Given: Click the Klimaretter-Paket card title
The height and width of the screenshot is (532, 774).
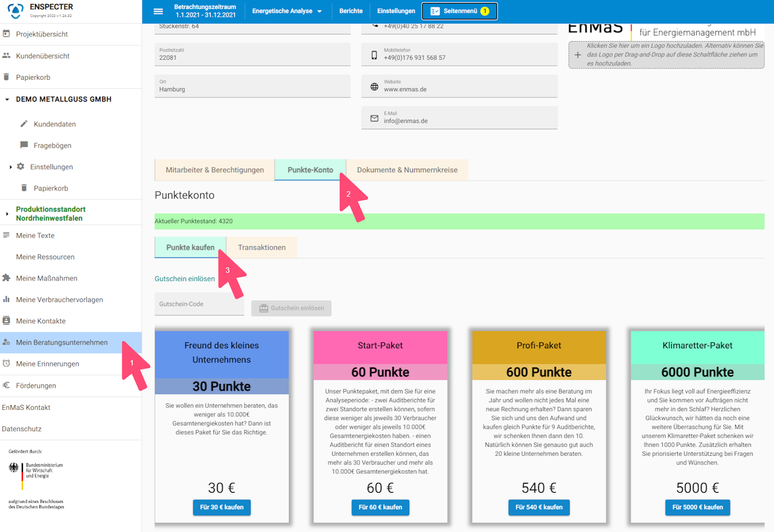Looking at the screenshot, I should (698, 346).
